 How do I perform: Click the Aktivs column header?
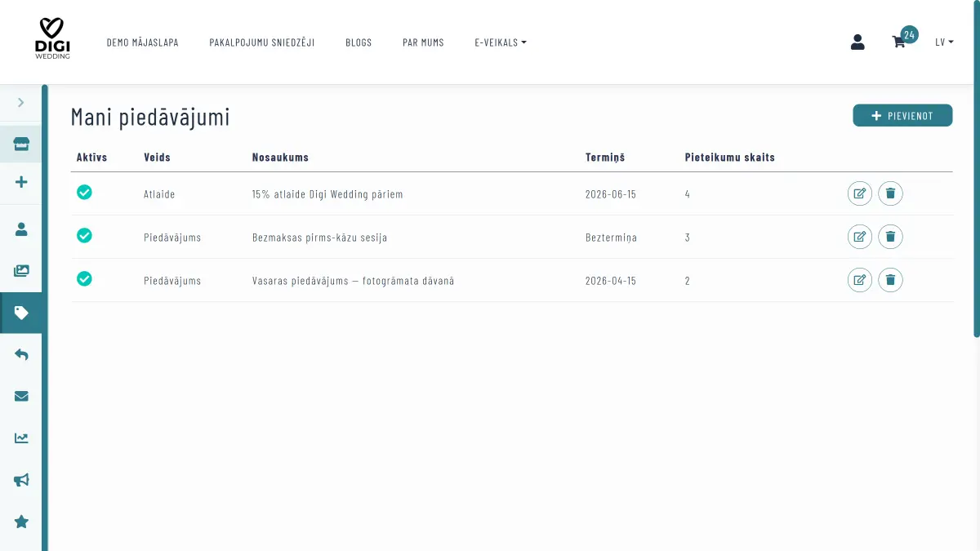tap(91, 158)
